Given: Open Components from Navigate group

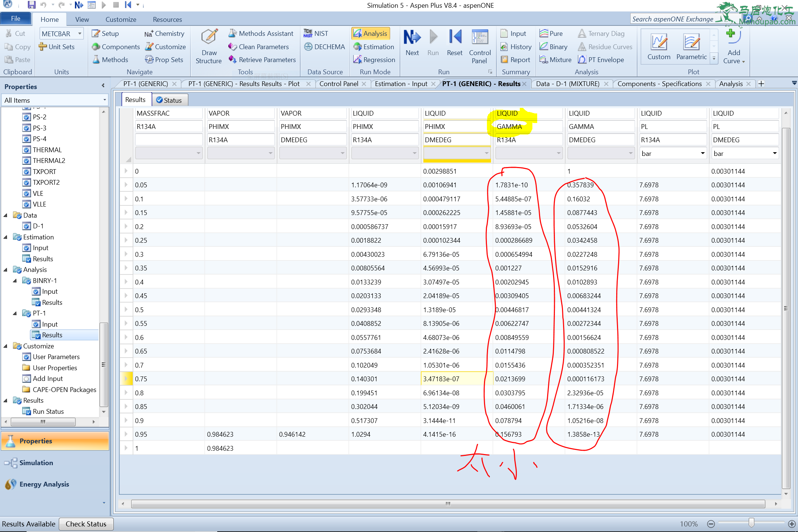Looking at the screenshot, I should [x=116, y=47].
